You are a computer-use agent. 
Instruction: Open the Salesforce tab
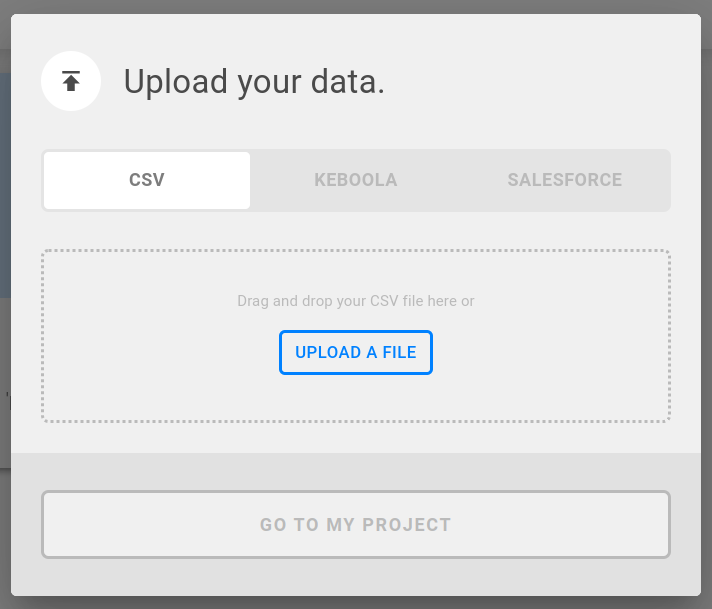pyautogui.click(x=564, y=181)
